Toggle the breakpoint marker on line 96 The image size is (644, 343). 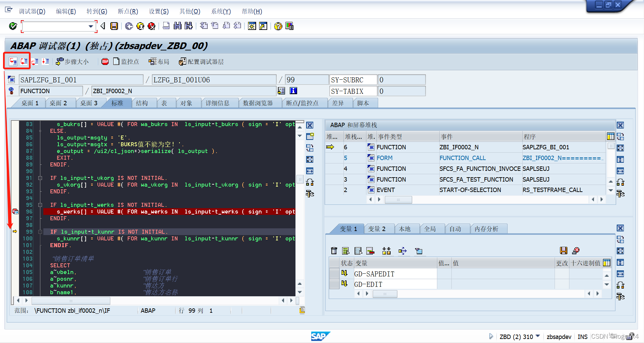[x=15, y=212]
